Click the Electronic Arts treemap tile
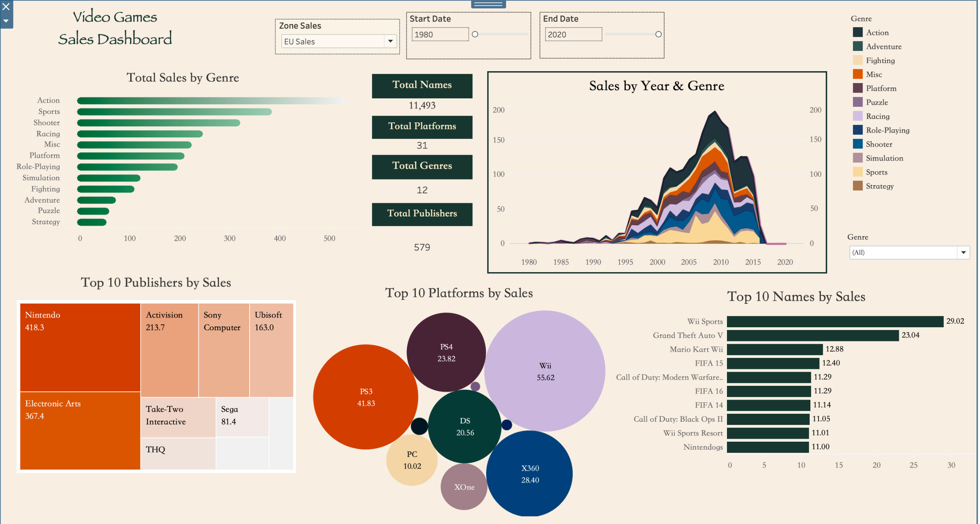The height and width of the screenshot is (524, 980). 80,431
